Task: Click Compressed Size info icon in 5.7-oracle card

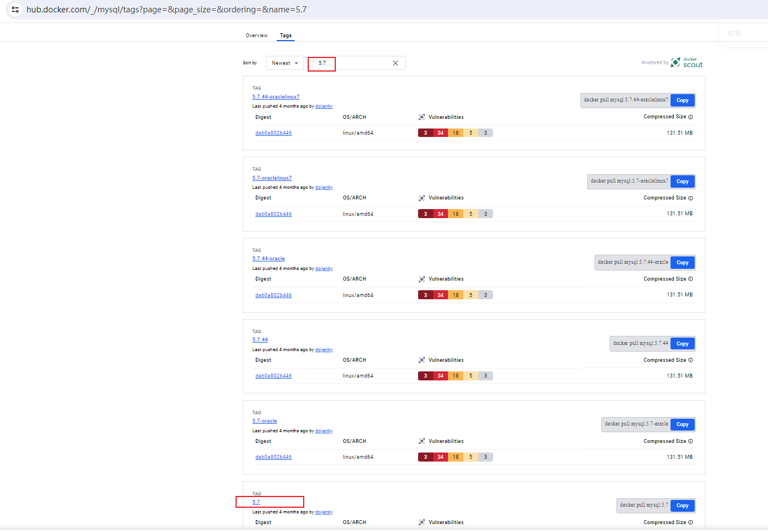Action: [691, 441]
